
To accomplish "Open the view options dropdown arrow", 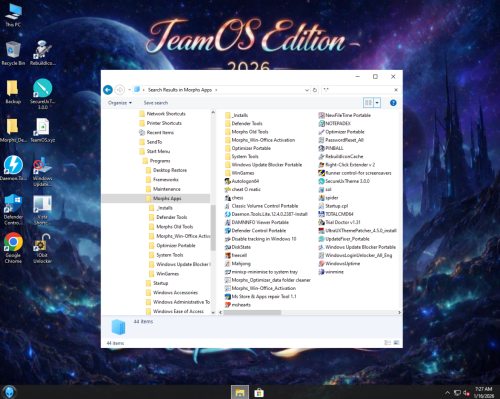I will click(x=377, y=103).
